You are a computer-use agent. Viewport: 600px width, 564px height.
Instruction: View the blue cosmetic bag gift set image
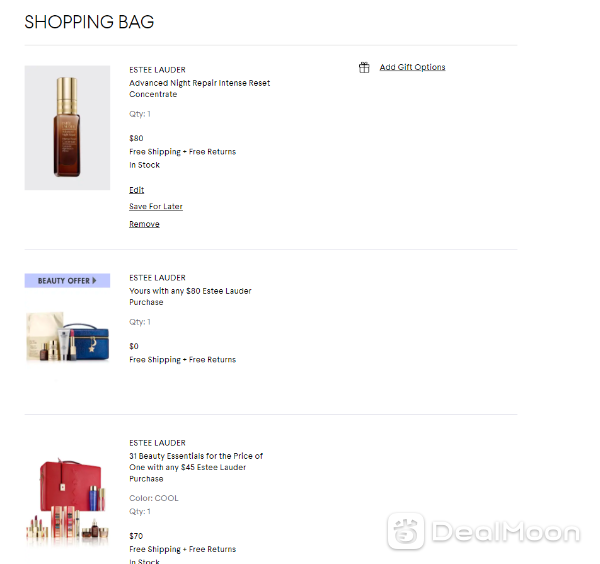[x=67, y=337]
